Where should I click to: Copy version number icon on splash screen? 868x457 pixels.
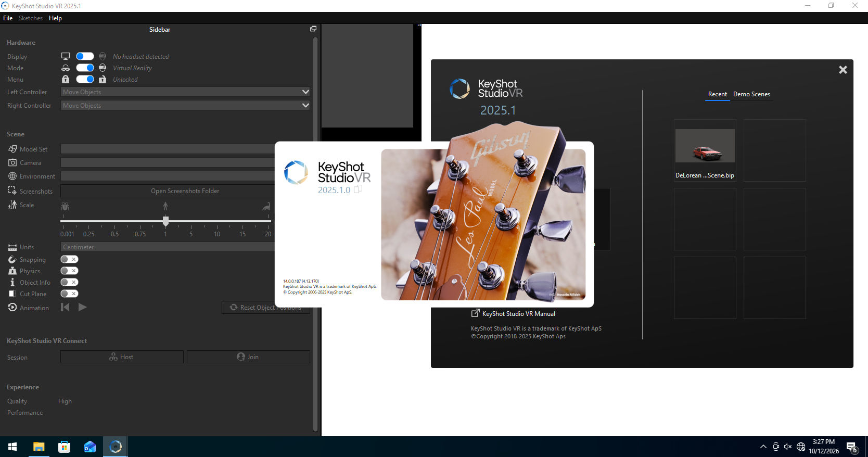(x=358, y=189)
